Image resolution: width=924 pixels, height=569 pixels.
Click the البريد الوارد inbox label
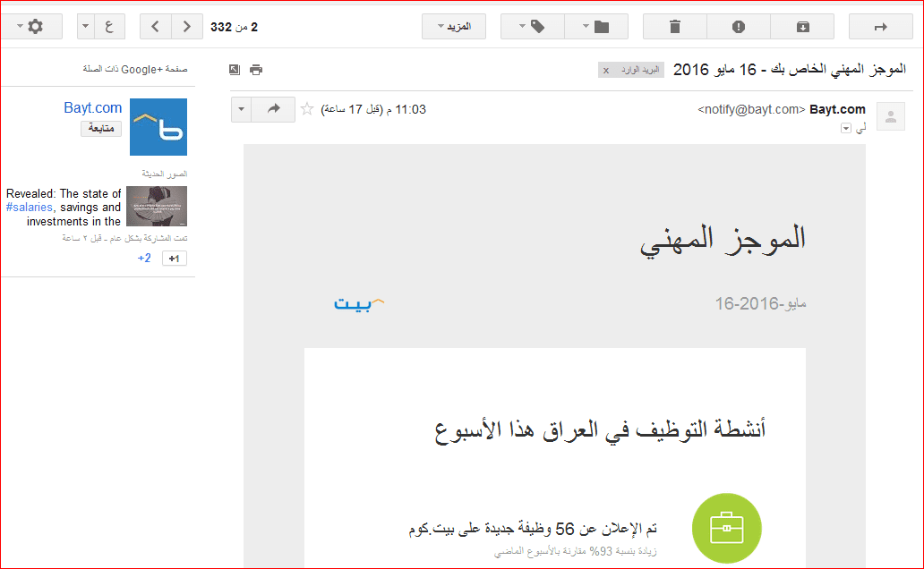click(640, 70)
